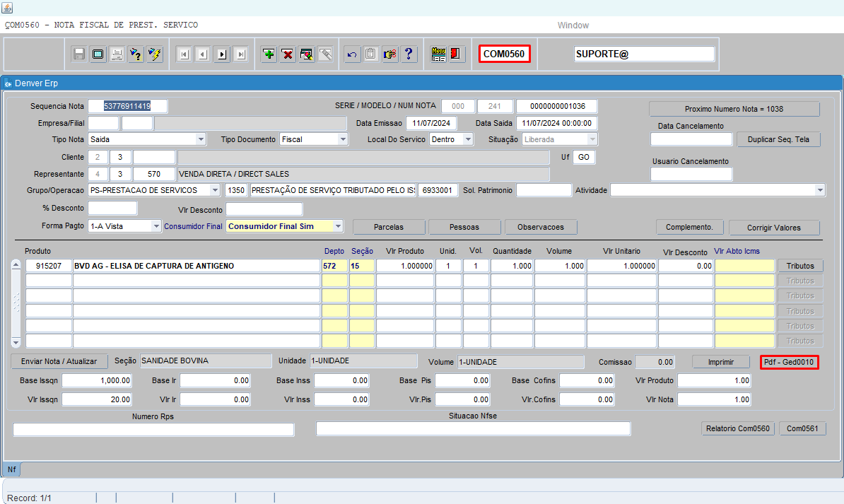Click the Data Cancelamento field

tap(691, 139)
